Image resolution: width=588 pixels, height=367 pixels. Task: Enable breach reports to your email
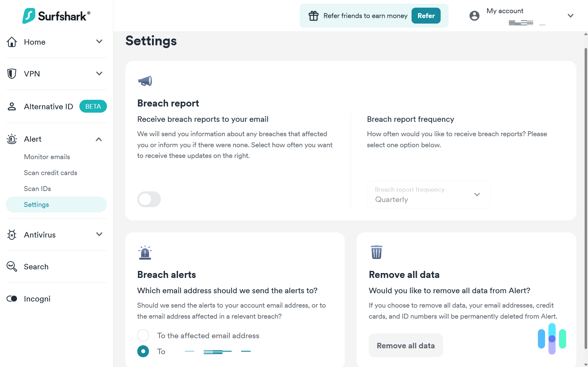[x=149, y=199]
